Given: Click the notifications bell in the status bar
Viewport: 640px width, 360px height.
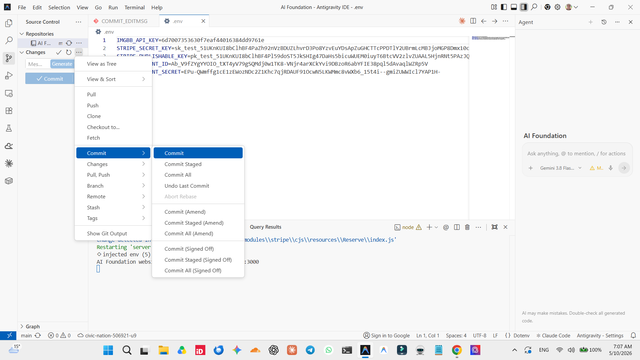Looking at the screenshot, I should click(633, 336).
